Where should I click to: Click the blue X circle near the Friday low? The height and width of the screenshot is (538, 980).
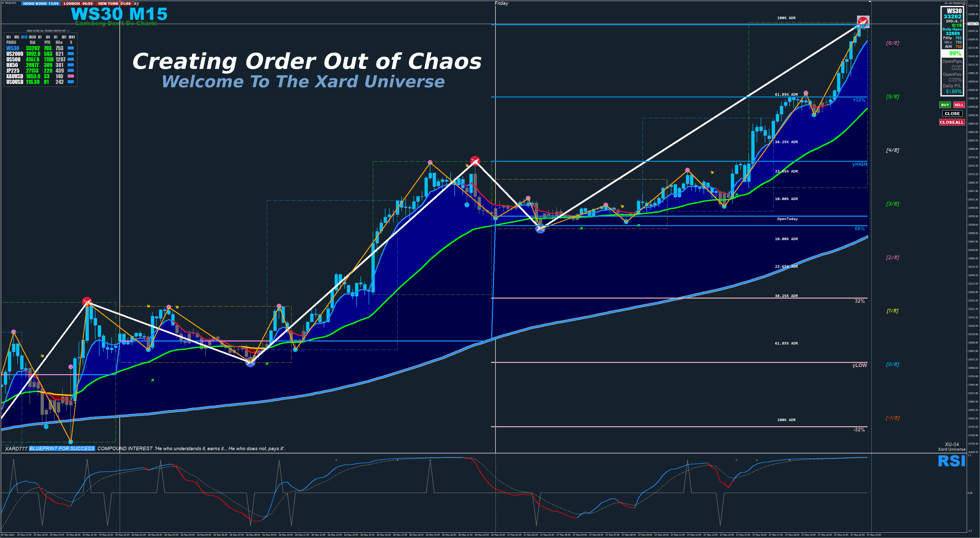point(540,229)
